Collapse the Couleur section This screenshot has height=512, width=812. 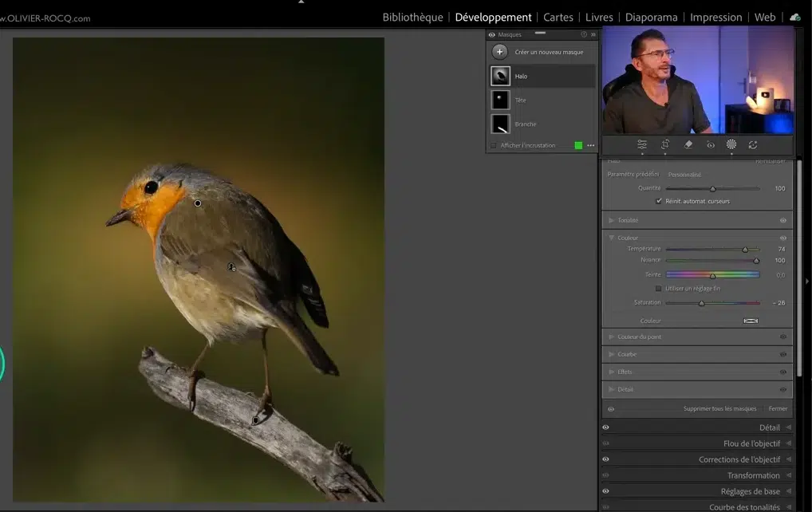[612, 238]
